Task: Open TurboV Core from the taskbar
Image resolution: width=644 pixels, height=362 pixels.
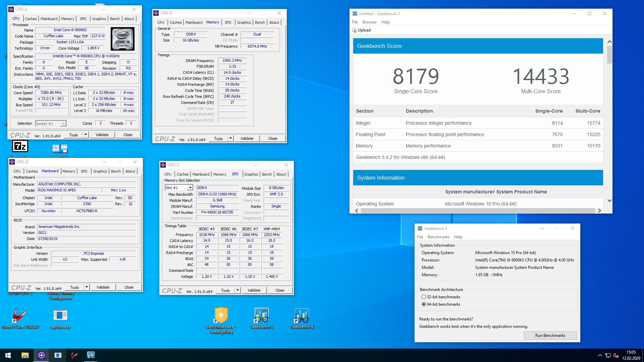Action: tap(74, 355)
